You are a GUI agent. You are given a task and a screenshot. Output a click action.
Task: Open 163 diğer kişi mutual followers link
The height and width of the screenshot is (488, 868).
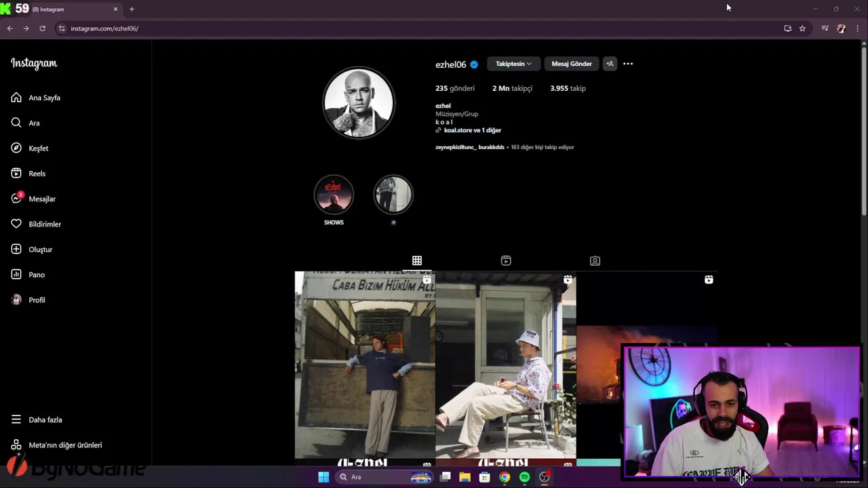point(542,147)
